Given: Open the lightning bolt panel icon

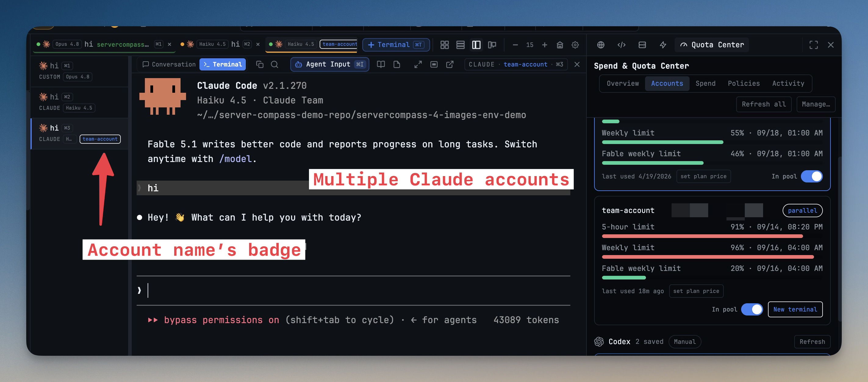Looking at the screenshot, I should pyautogui.click(x=663, y=45).
